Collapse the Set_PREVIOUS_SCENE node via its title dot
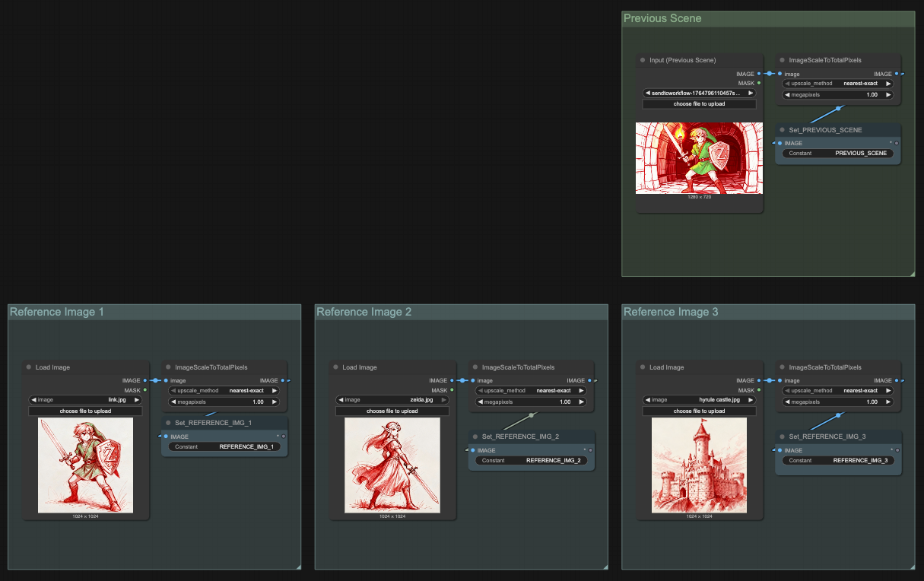This screenshot has width=924, height=581. coord(781,129)
